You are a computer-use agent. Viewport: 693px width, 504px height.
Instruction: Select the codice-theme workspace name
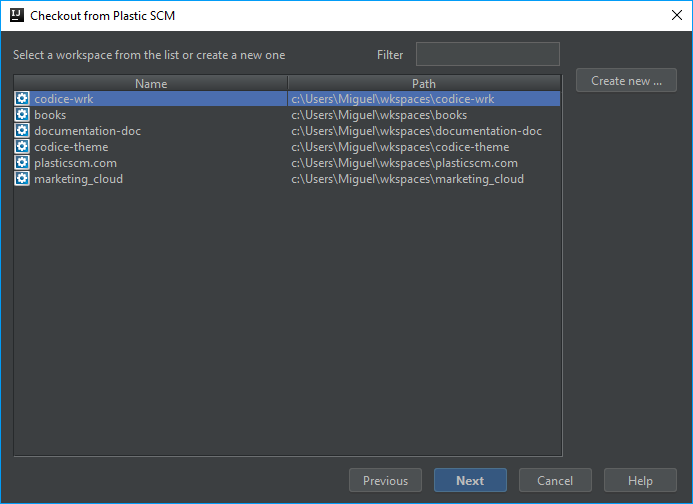coord(71,147)
